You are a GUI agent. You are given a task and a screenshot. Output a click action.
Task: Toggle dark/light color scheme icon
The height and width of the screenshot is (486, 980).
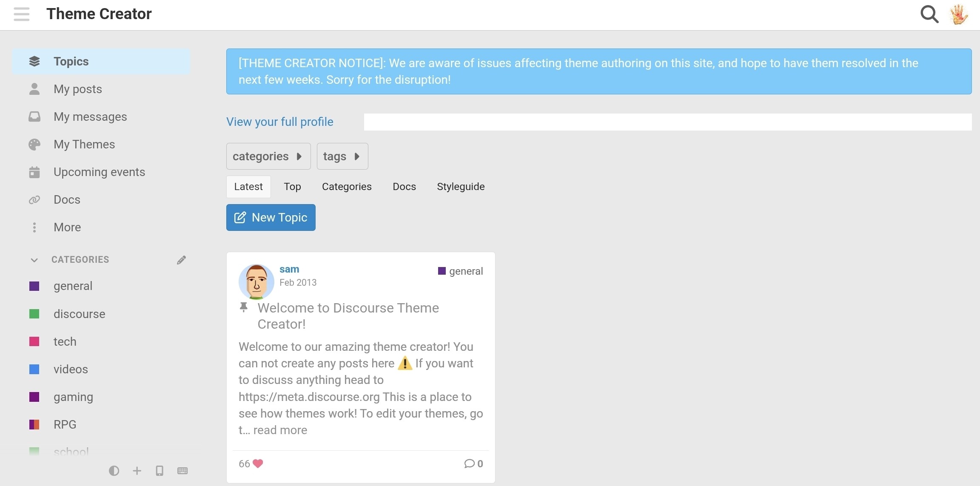click(x=114, y=471)
